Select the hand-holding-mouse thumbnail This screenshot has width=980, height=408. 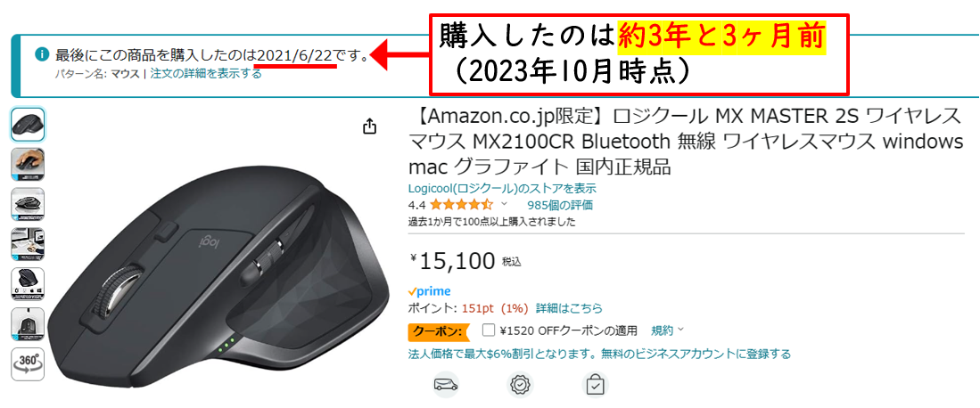(x=29, y=164)
